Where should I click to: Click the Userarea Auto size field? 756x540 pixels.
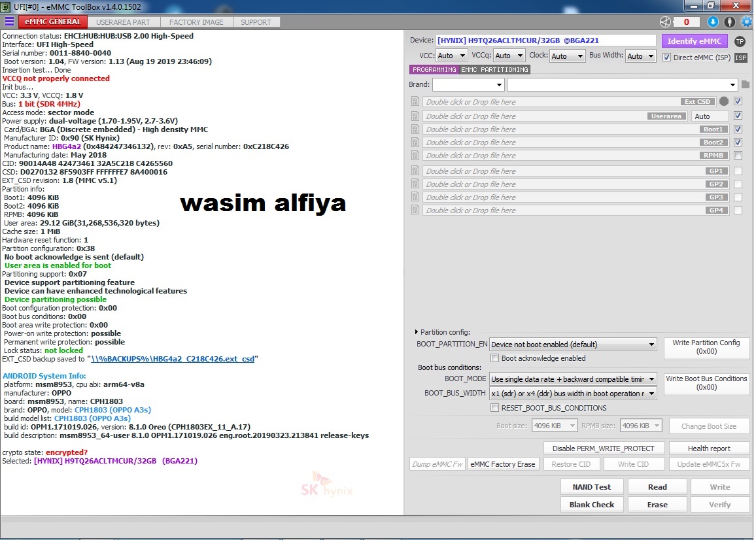pos(710,116)
